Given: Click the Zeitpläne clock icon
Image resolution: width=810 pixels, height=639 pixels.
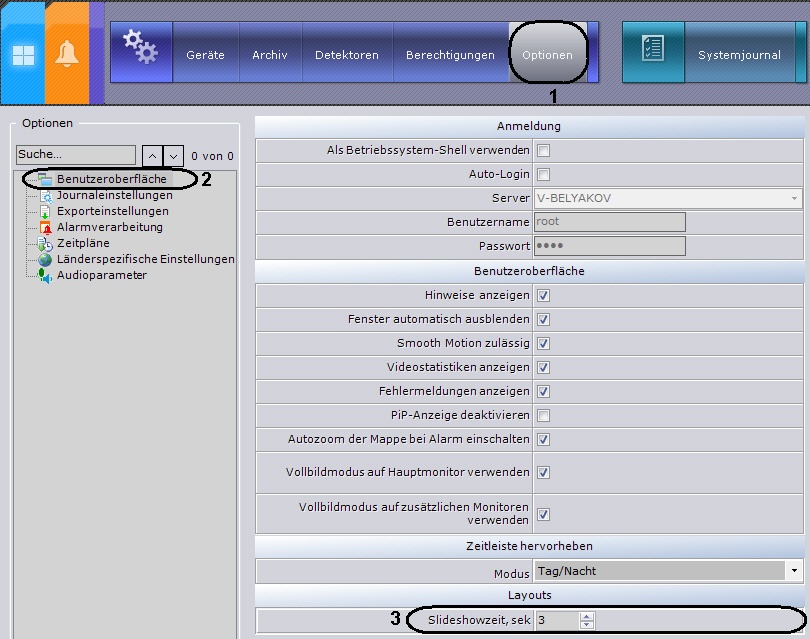Looking at the screenshot, I should pyautogui.click(x=45, y=244).
